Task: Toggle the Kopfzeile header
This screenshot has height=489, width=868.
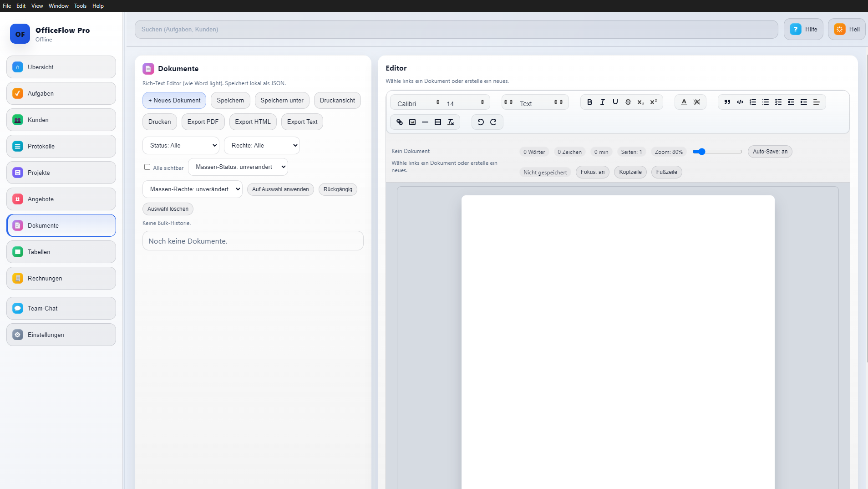Action: (x=630, y=172)
